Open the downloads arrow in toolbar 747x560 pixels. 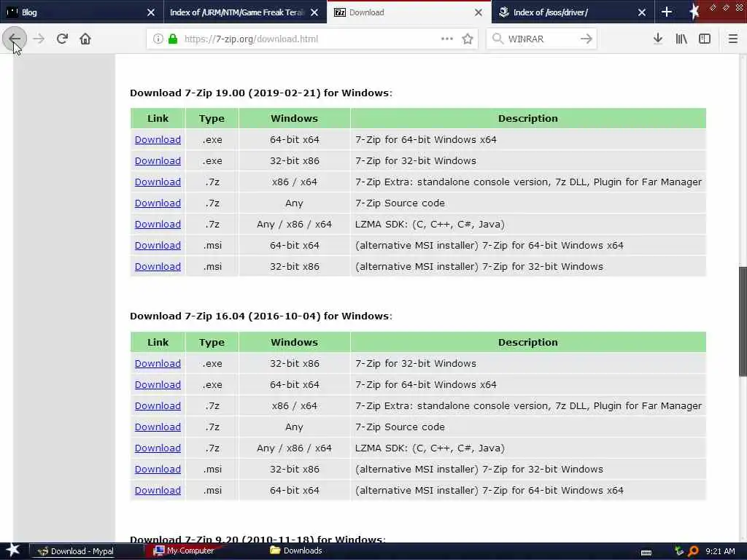[658, 39]
